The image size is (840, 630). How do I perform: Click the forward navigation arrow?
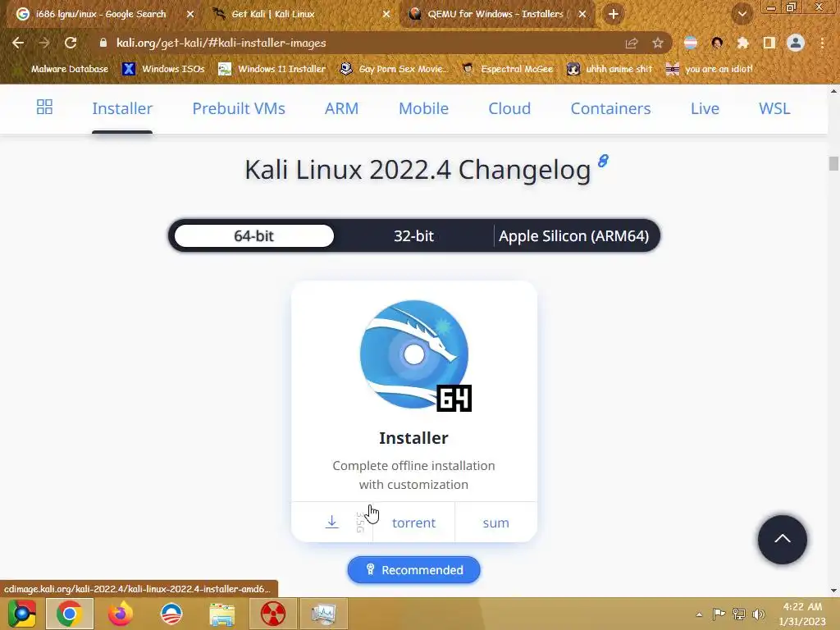pos(44,43)
